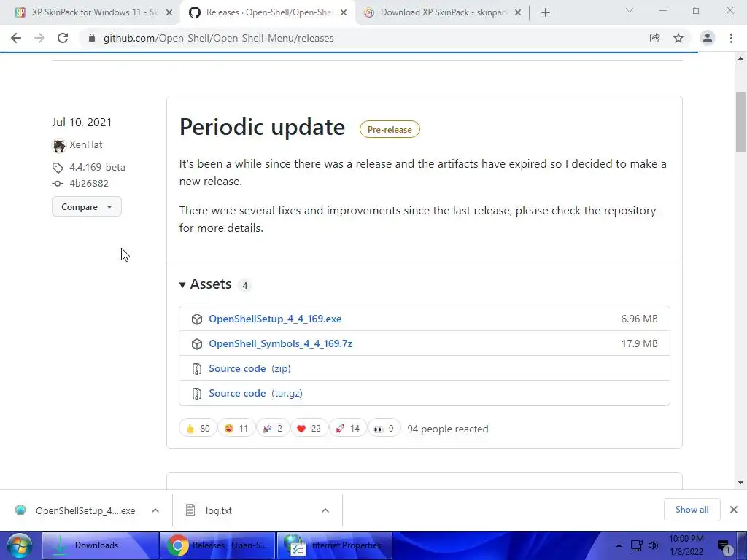The image size is (747, 560).
Task: Open the tab search chevron
Action: tap(630, 10)
